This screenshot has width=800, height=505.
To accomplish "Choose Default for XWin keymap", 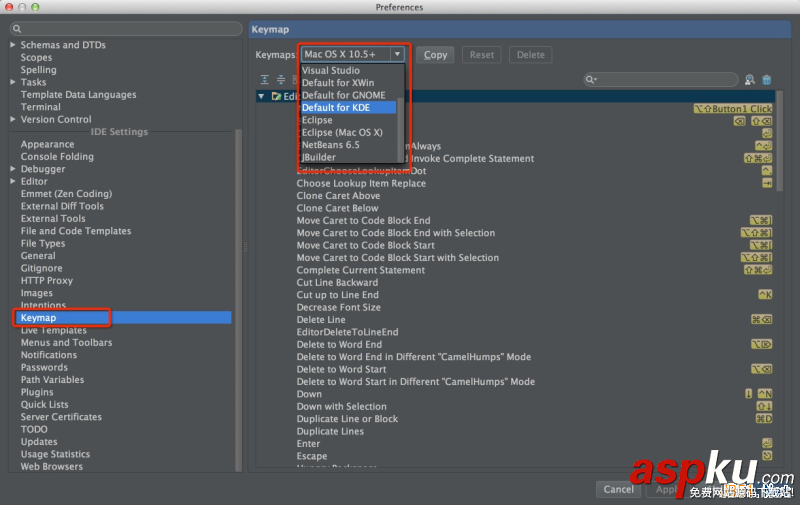I will (349, 83).
